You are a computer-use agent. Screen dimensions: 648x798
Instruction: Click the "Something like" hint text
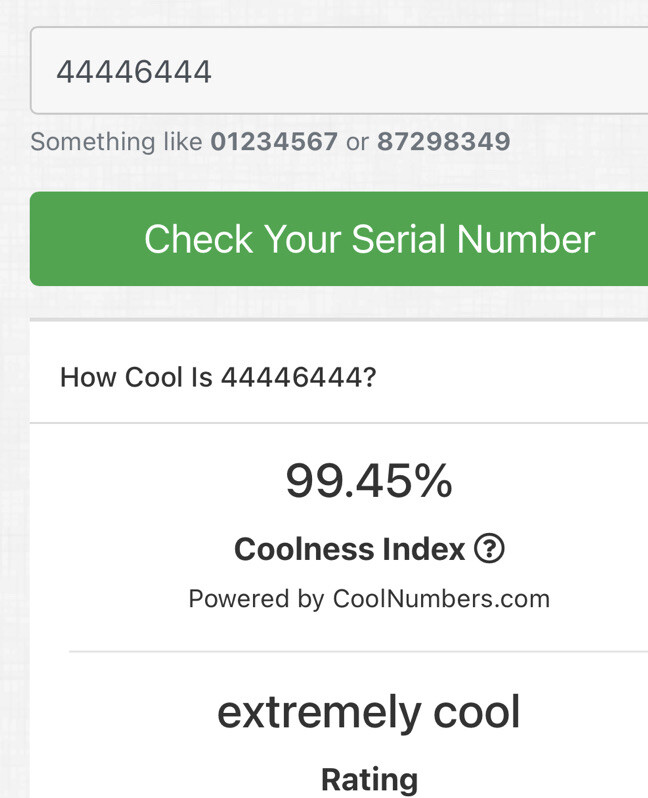116,142
